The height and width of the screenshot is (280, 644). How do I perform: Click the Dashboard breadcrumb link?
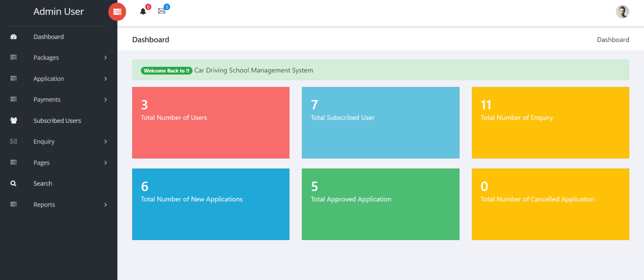coord(613,40)
